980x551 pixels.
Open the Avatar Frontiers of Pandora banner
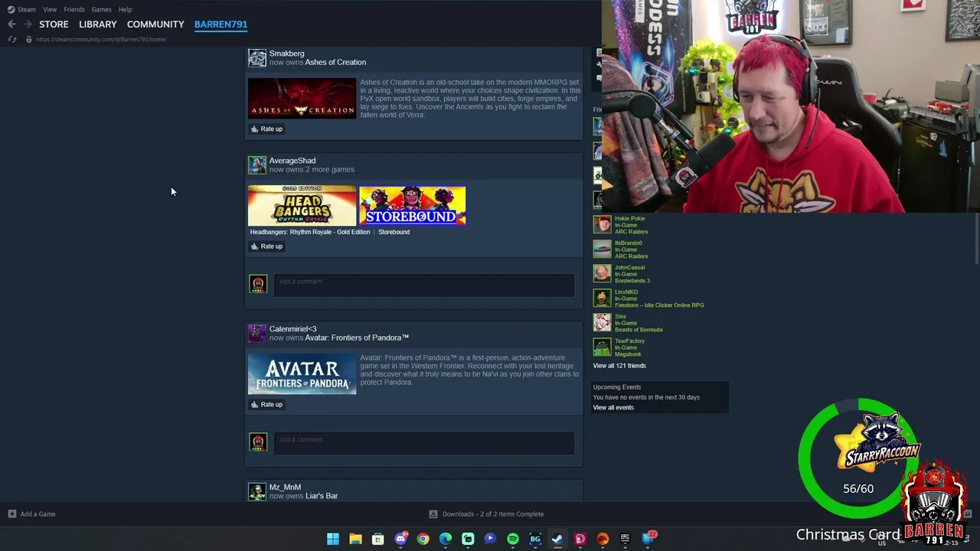point(302,374)
